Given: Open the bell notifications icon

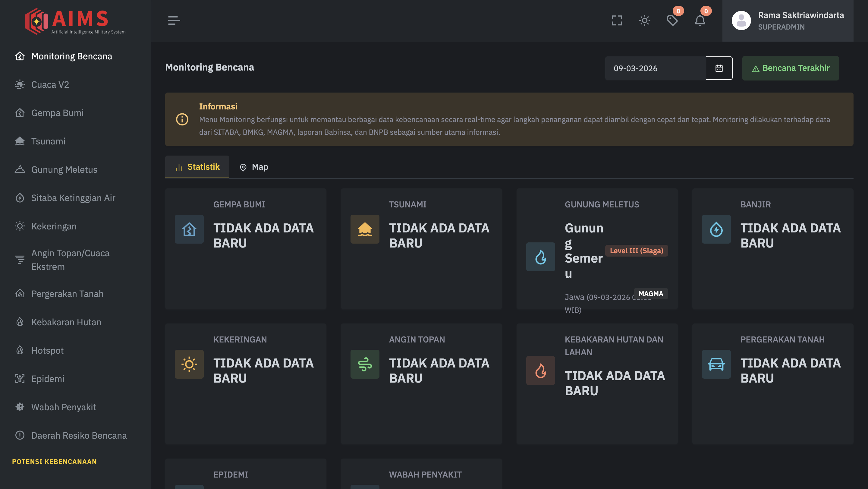Looking at the screenshot, I should [700, 21].
